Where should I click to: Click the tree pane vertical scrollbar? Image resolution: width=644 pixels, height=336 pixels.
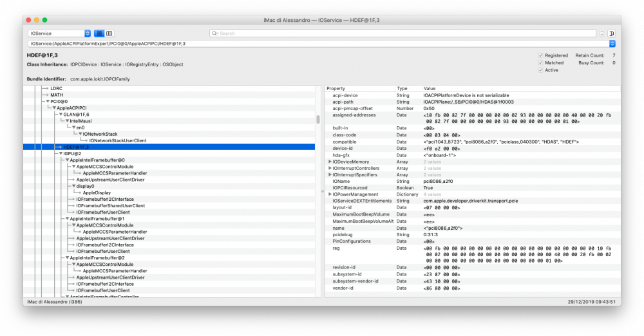318,119
